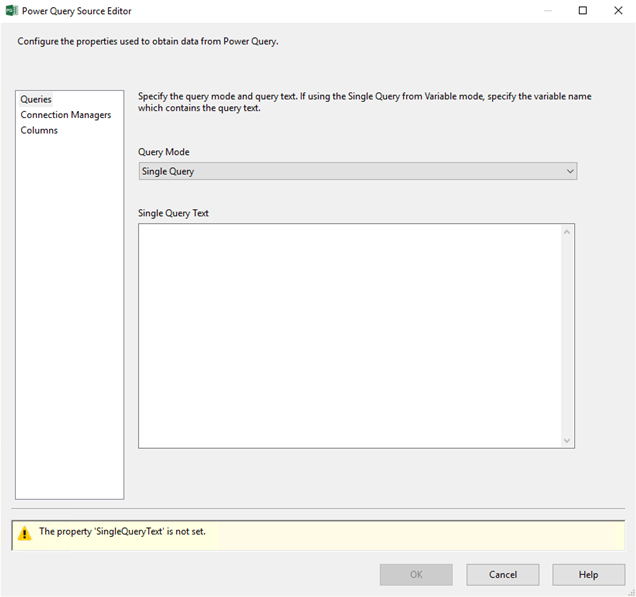Click the 'SingleQueryText' is not set warning message

pyautogui.click(x=122, y=532)
